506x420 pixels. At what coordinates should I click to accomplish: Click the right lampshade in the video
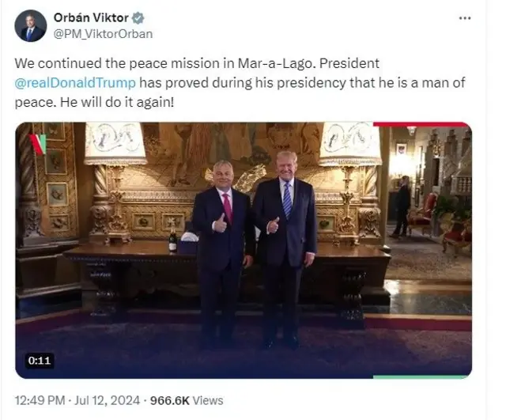coord(350,143)
